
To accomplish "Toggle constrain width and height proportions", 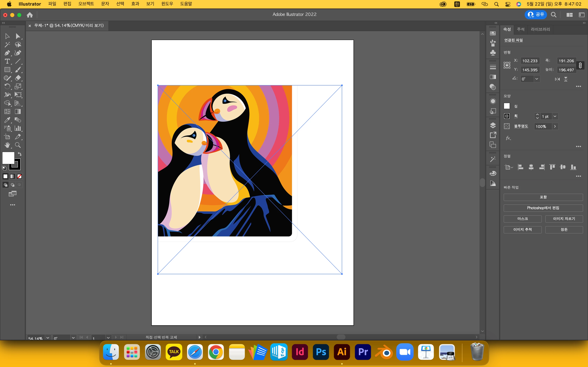I will 580,65.
